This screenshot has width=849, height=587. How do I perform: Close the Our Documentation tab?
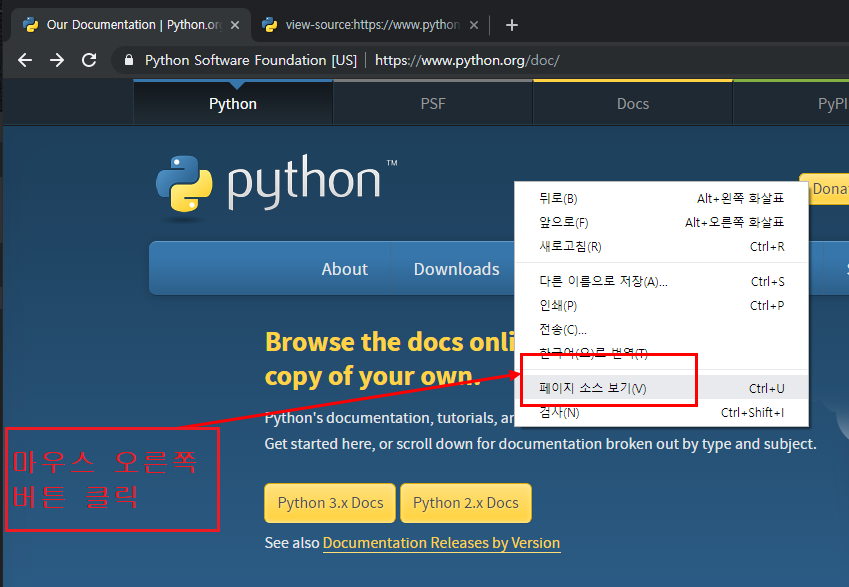235,25
